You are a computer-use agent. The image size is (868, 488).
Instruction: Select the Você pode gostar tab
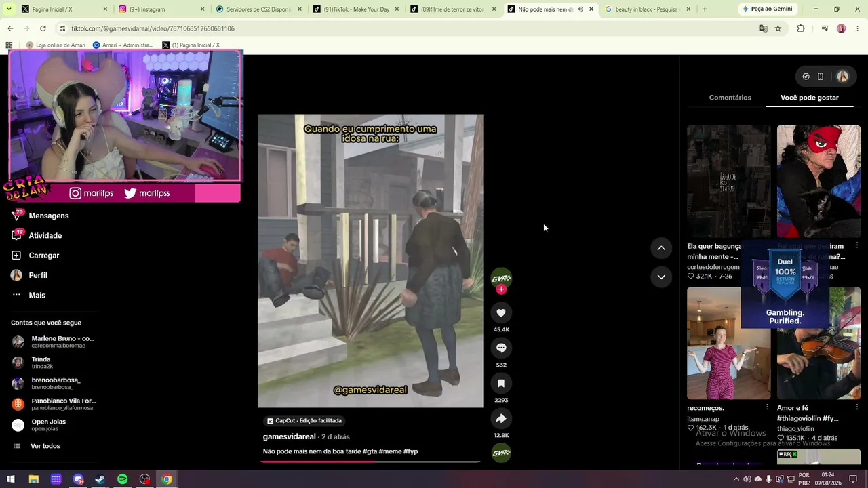tap(810, 98)
